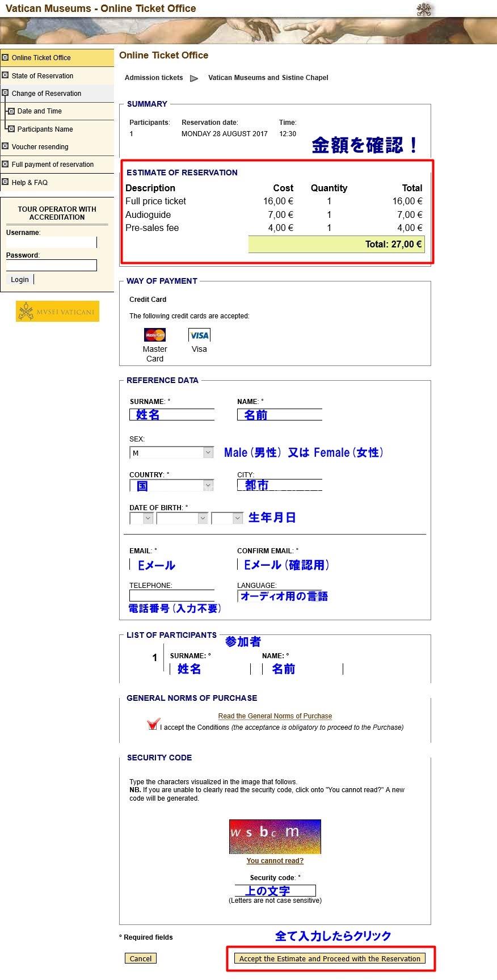Click the bullet icon beside Change of Reservation
497x980 pixels.
click(x=5, y=92)
